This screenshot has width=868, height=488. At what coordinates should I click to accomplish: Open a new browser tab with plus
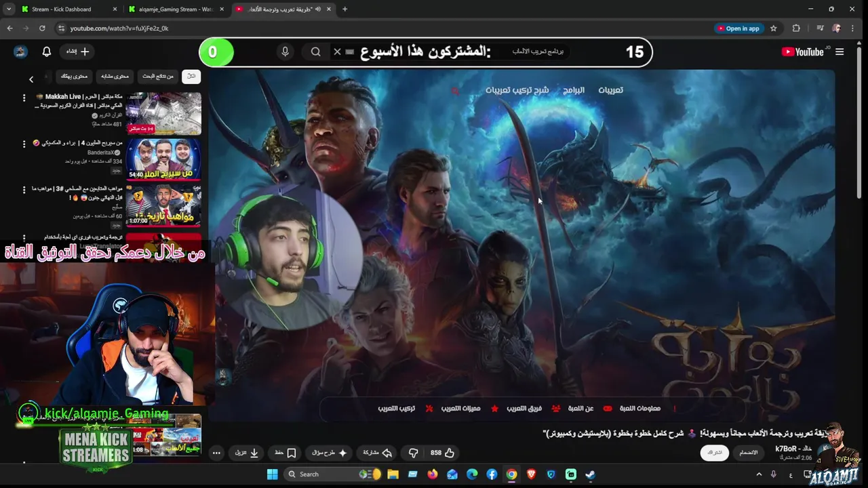[x=344, y=9]
